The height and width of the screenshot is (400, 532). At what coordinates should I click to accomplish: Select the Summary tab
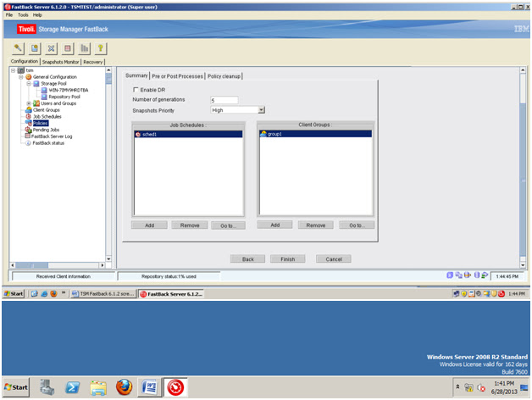point(136,75)
